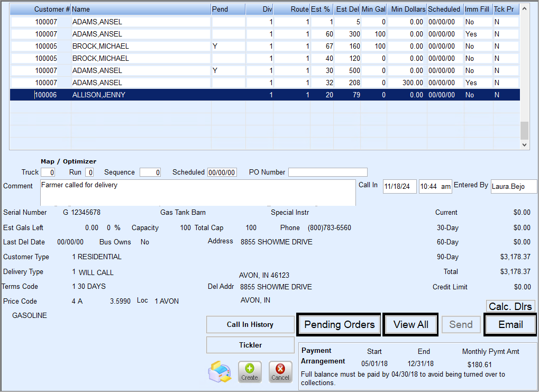Click the printer icon
This screenshot has width=539, height=392.
coord(220,371)
